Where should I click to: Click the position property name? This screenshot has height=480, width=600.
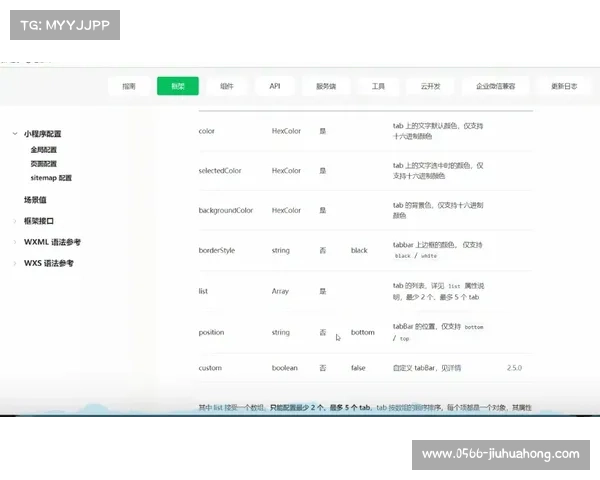[211, 332]
